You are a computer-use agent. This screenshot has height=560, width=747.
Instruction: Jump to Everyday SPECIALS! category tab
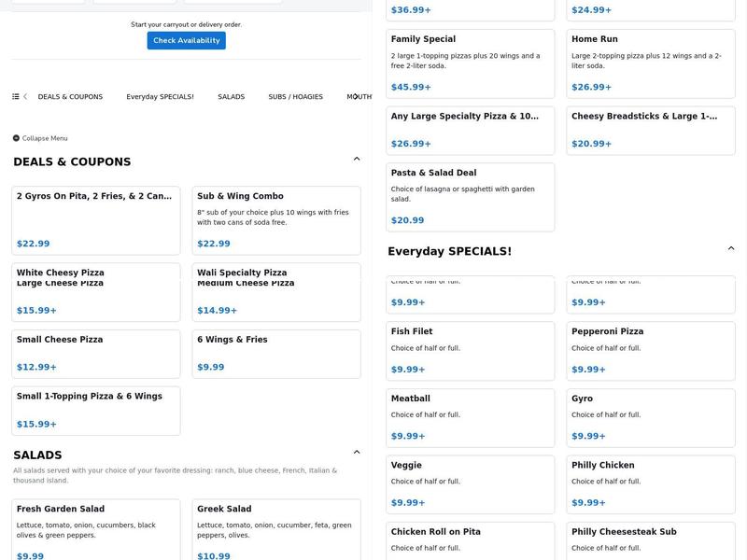[x=160, y=97]
